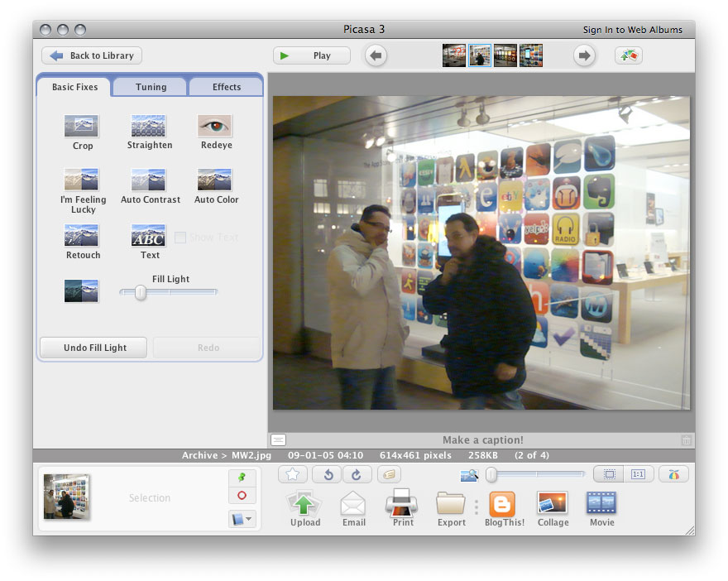728x581 pixels.
Task: Switch to the Tuning tab
Action: pos(151,87)
